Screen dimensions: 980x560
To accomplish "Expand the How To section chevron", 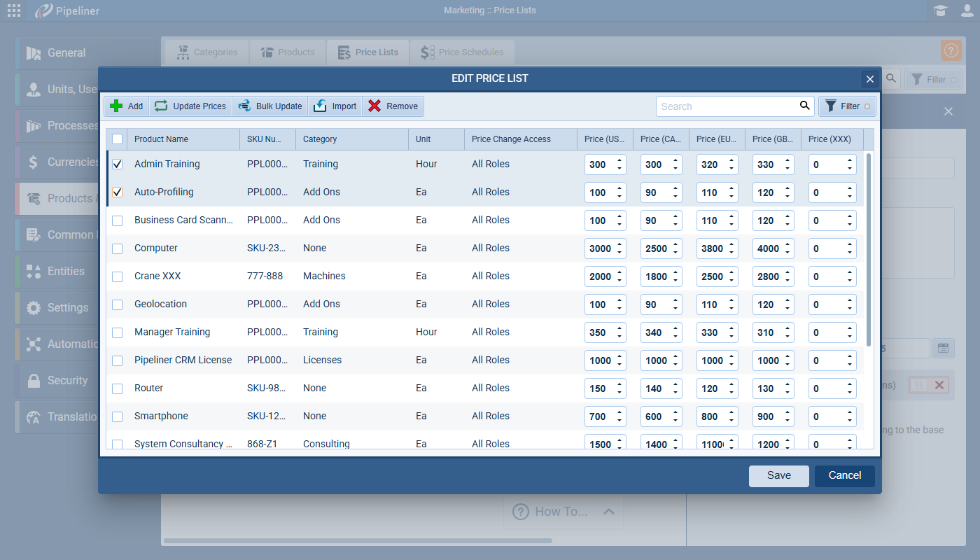I will [x=608, y=512].
